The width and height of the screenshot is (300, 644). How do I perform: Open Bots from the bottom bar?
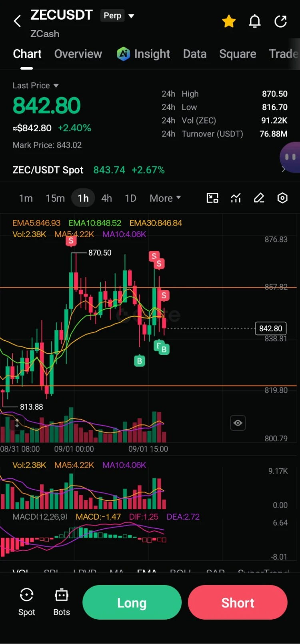coord(62,602)
